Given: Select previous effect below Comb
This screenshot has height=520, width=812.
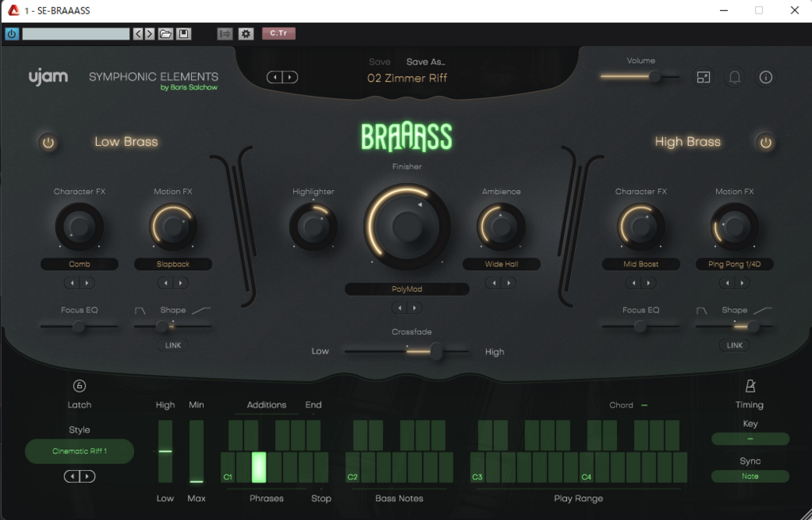Looking at the screenshot, I should 72,283.
